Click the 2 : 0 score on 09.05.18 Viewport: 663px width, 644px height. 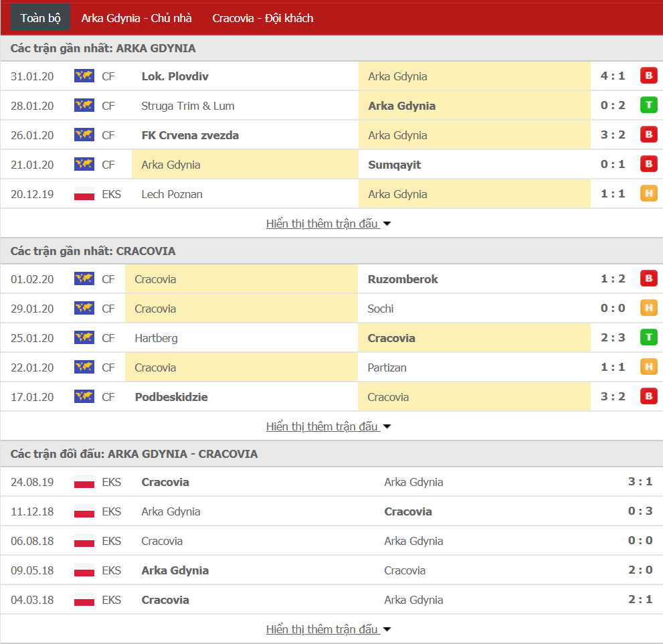tap(640, 570)
